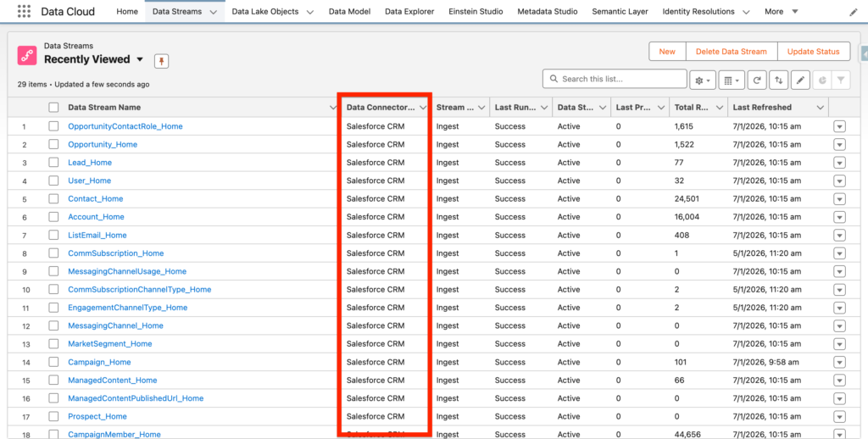Open Last Refreshed column menu
Image resolution: width=868 pixels, height=439 pixels.
[820, 108]
